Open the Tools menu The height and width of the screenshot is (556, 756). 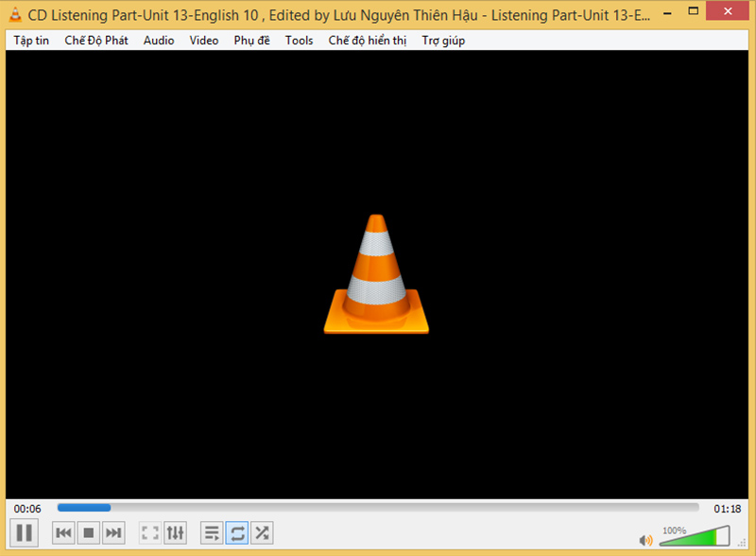pos(299,40)
